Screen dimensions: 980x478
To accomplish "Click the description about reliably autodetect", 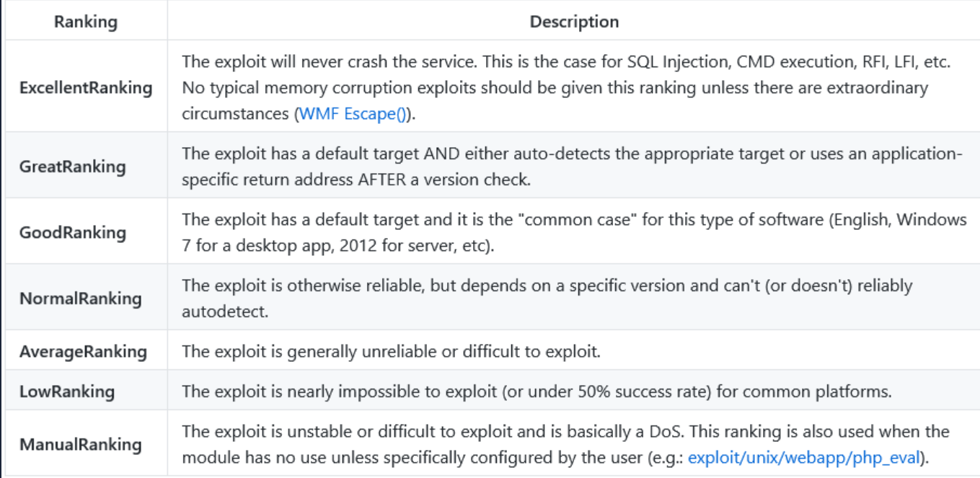I will click(547, 298).
